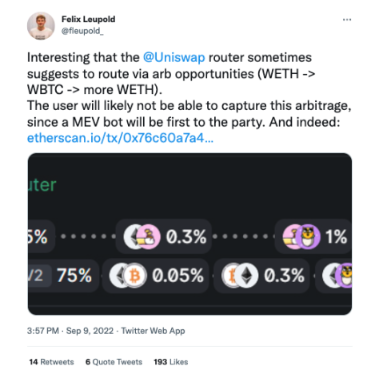View the 193 Likes list
Viewport: 390px width, 385px height.
click(x=171, y=362)
